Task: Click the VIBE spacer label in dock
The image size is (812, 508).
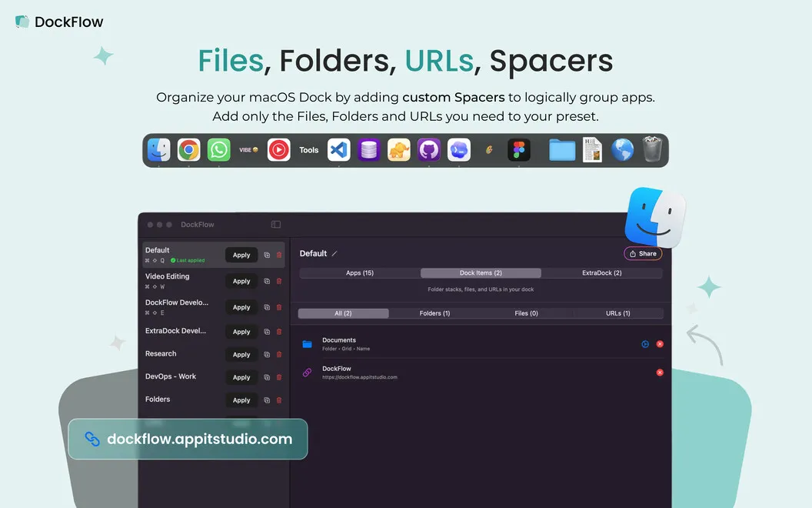Action: [x=248, y=150]
